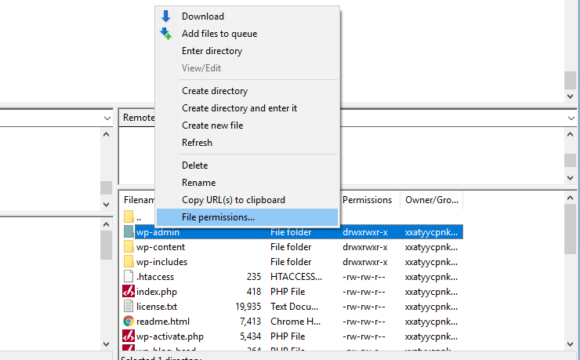
Task: Choose Copy URL(s) to clipboard
Action: point(233,200)
